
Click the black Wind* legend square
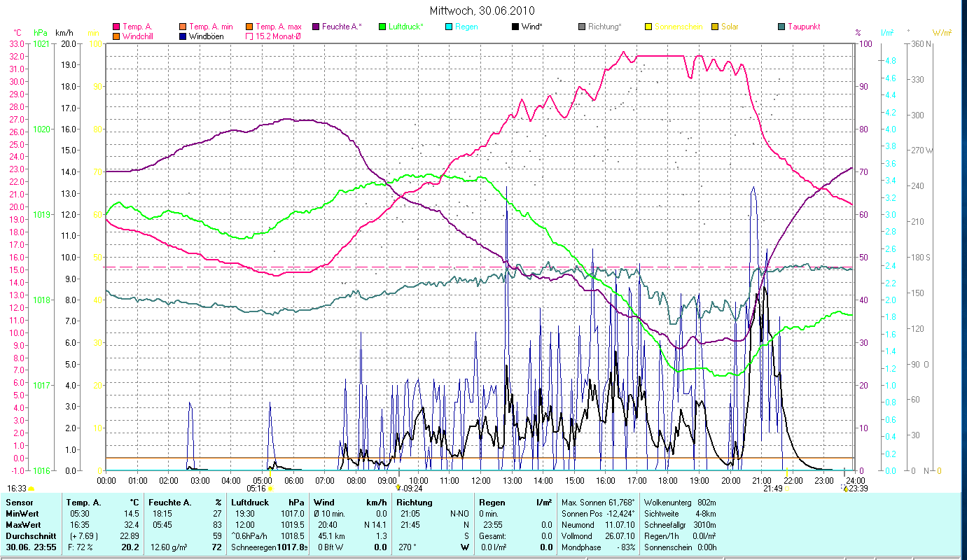(515, 27)
